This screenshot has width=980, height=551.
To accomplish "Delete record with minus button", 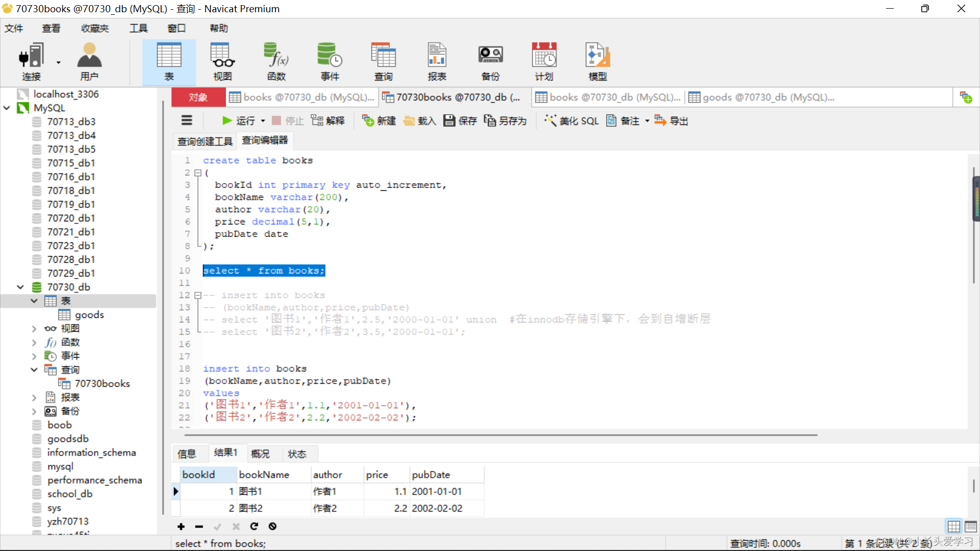I will coord(199,526).
